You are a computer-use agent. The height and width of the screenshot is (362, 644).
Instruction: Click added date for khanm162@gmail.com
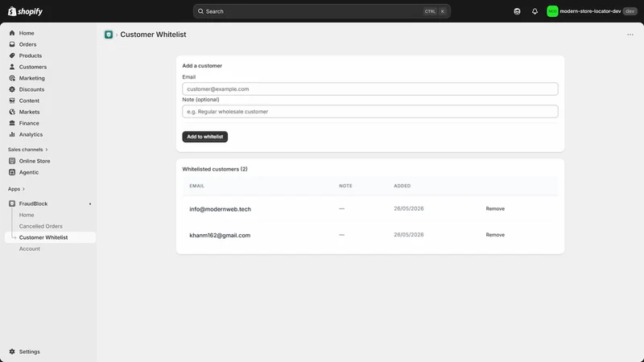[409, 235]
